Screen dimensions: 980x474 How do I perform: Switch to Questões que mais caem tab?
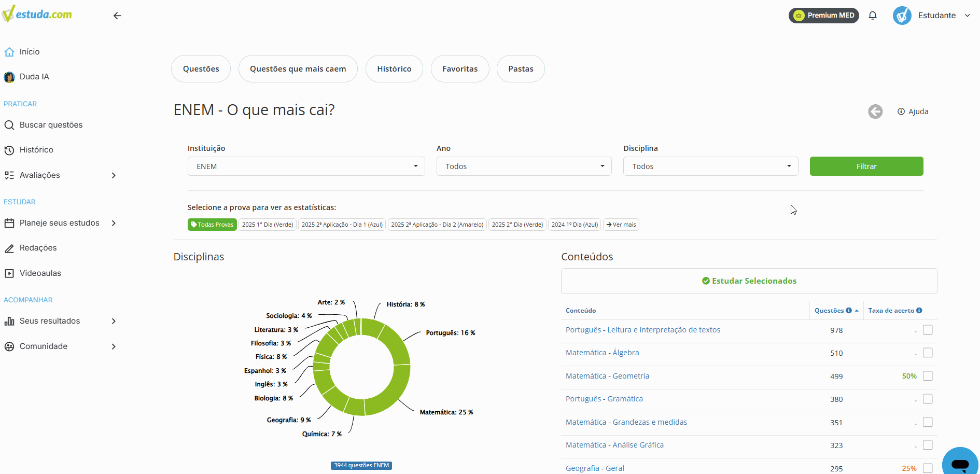[x=298, y=69]
